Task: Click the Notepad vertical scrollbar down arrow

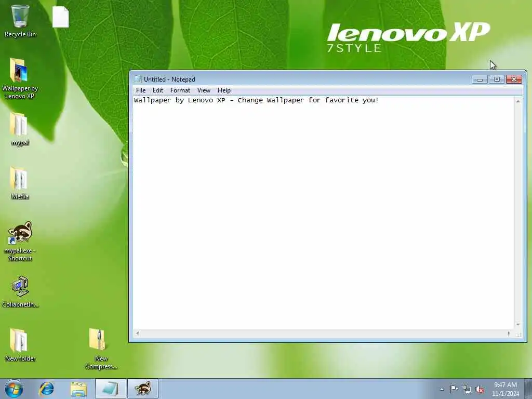Action: [x=518, y=325]
